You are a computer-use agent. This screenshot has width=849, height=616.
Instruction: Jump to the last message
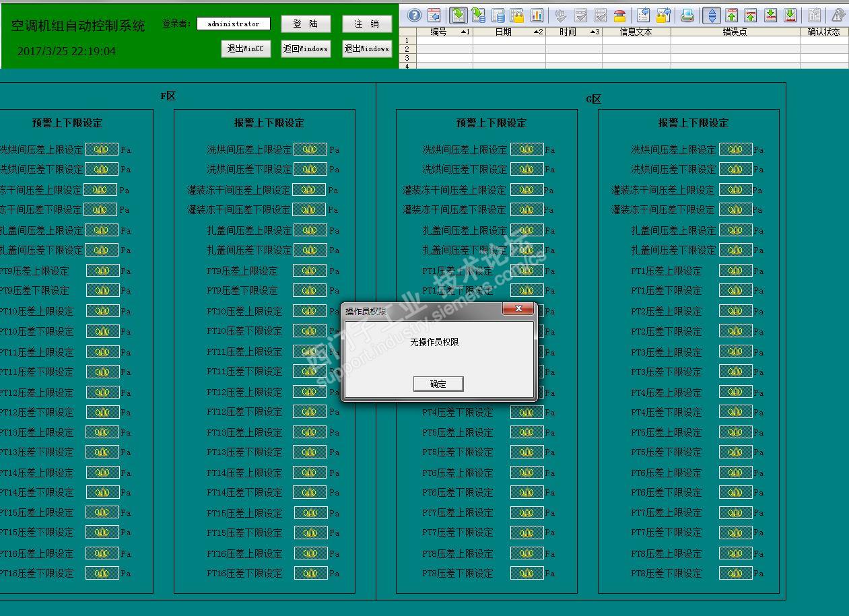pos(790,15)
